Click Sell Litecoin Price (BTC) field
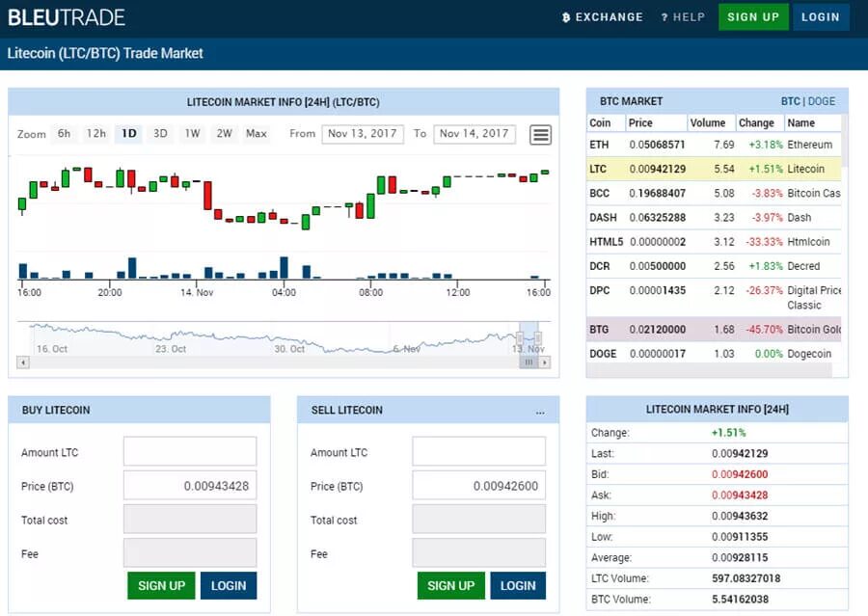868x616 pixels. (478, 486)
